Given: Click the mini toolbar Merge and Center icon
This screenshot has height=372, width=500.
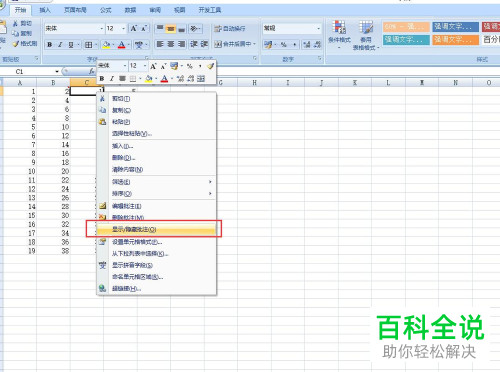Looking at the screenshot, I should 201,79.
